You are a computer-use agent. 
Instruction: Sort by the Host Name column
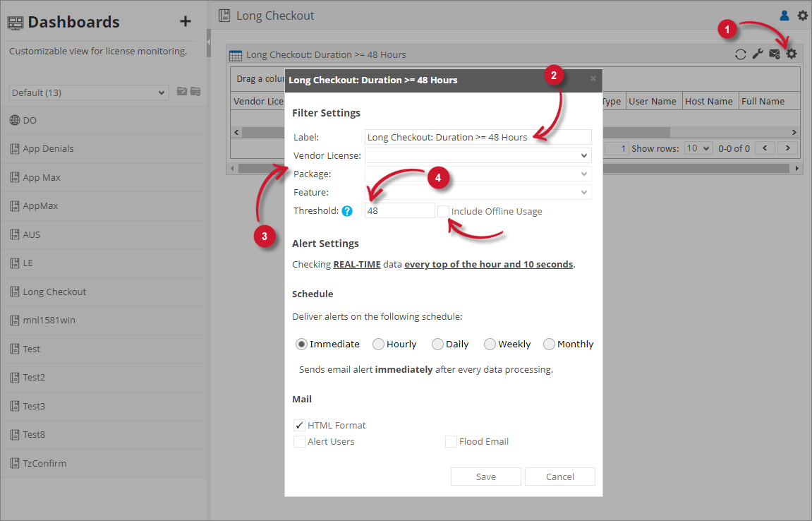coord(708,101)
